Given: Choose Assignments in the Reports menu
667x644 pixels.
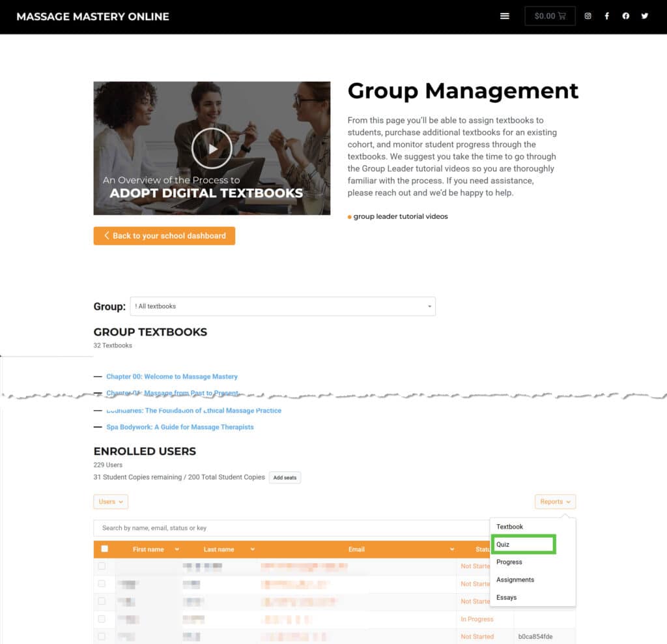Looking at the screenshot, I should (515, 579).
